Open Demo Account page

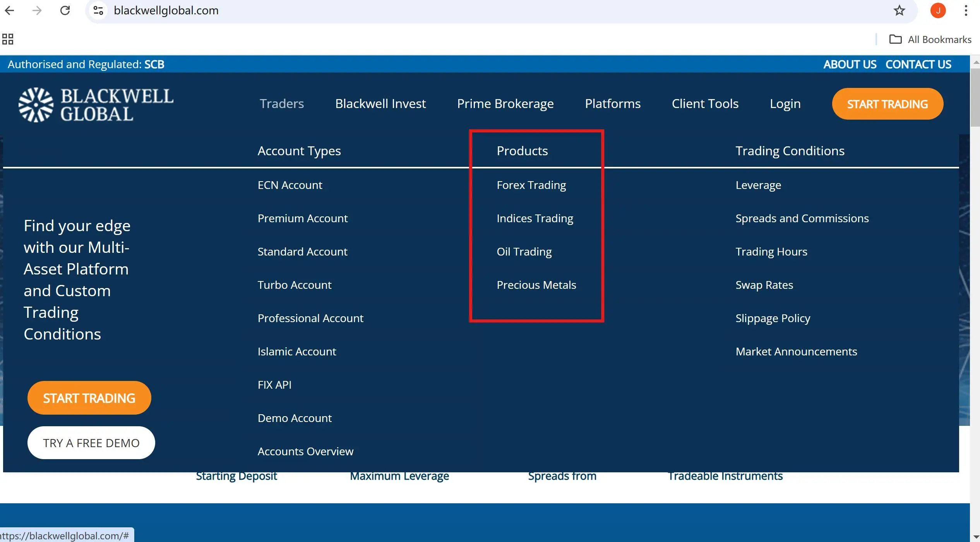click(x=295, y=418)
